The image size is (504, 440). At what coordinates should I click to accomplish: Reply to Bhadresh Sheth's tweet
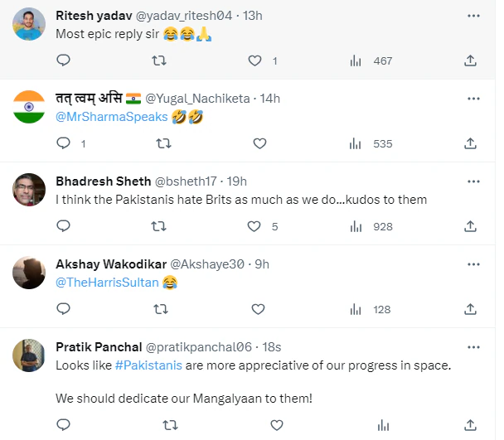coord(63,226)
